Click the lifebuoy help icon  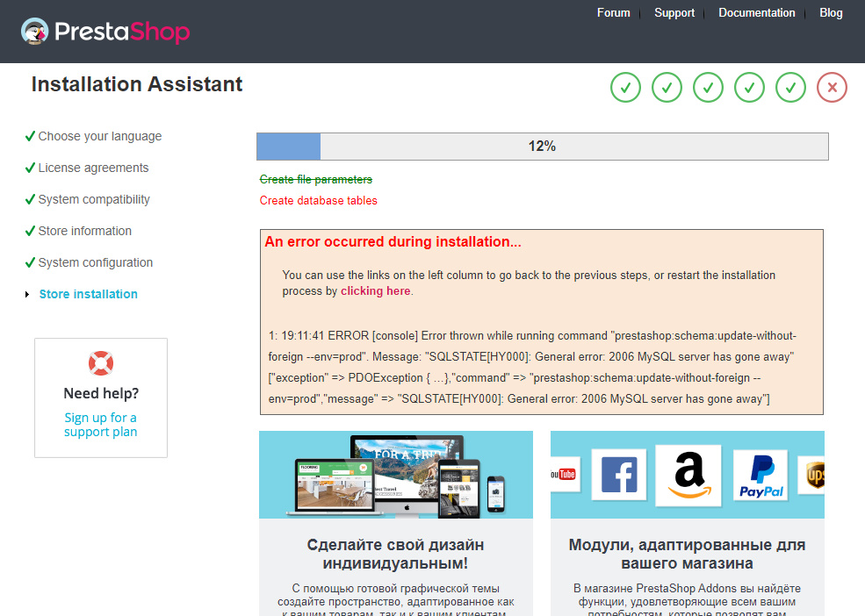pos(101,362)
